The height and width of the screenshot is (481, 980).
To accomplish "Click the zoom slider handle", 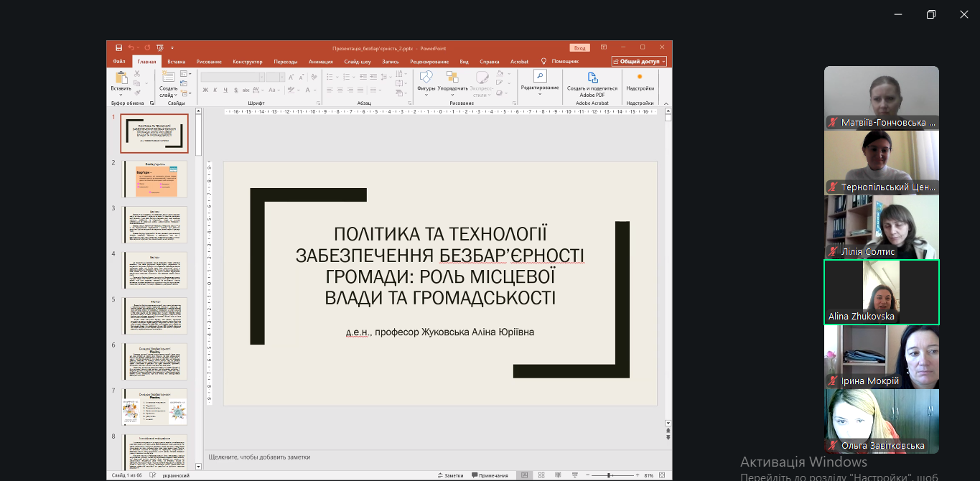I will point(610,475).
